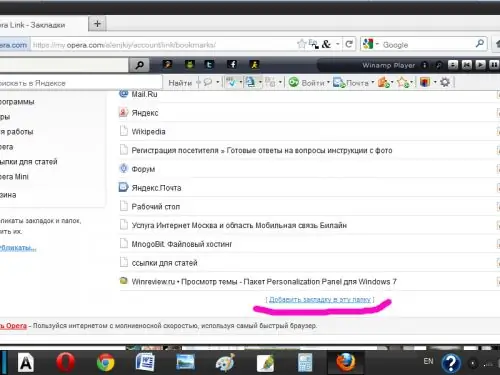
Task: Open a new tab with the plus button
Action: point(97,24)
